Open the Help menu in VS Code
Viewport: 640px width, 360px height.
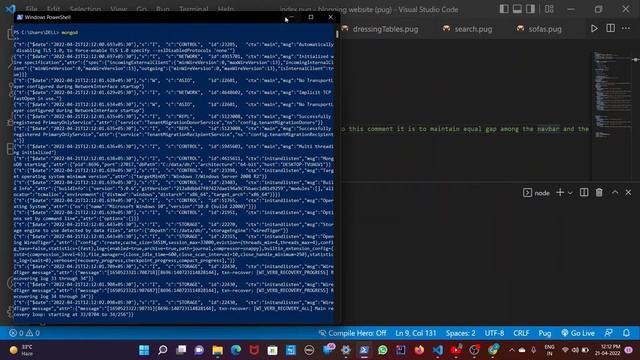coord(226,9)
